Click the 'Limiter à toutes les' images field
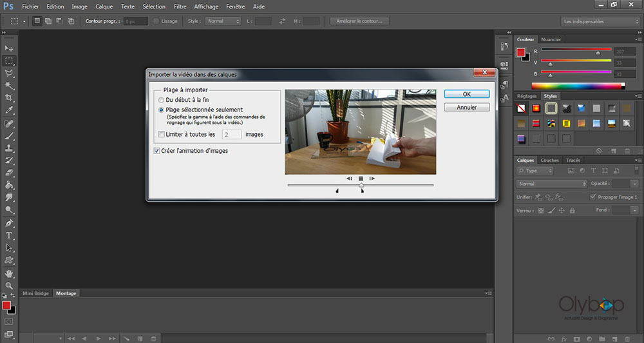 click(232, 135)
